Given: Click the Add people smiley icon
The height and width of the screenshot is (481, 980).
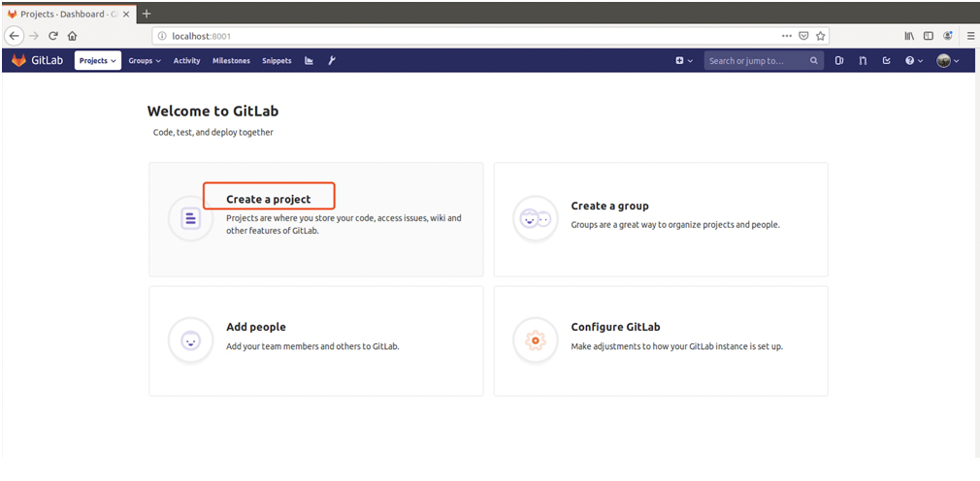Looking at the screenshot, I should coord(190,340).
